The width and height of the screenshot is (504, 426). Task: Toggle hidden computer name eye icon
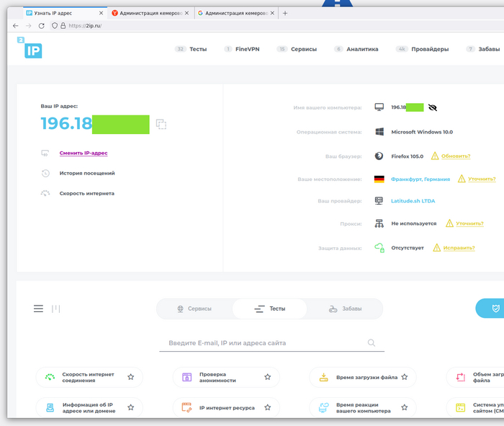pos(432,107)
